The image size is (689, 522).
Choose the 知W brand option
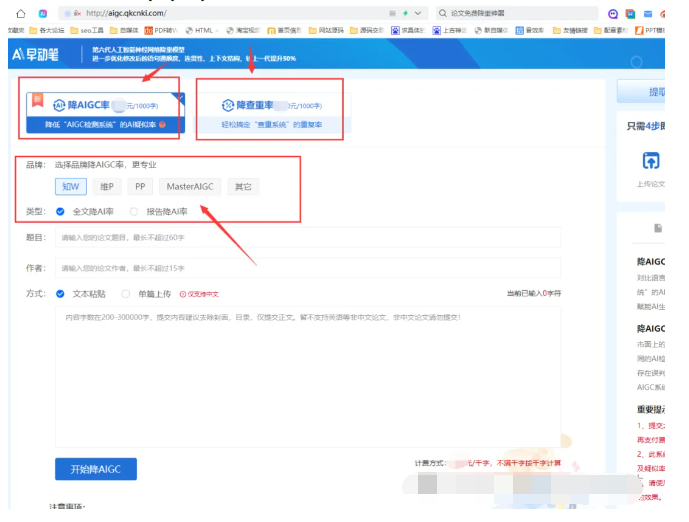click(x=71, y=186)
